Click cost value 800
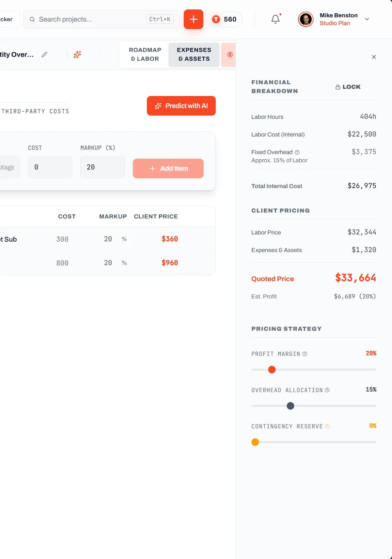Viewport: 392px width, 559px height. pos(62,263)
